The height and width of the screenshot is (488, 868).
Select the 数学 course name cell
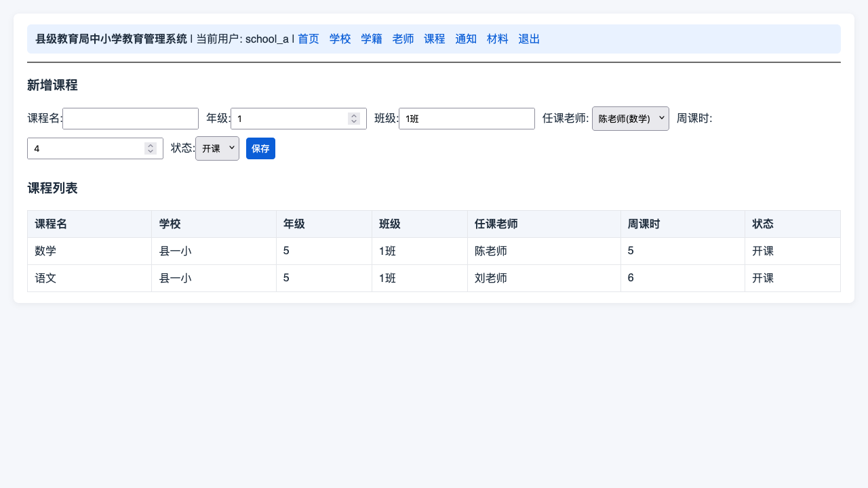point(90,251)
